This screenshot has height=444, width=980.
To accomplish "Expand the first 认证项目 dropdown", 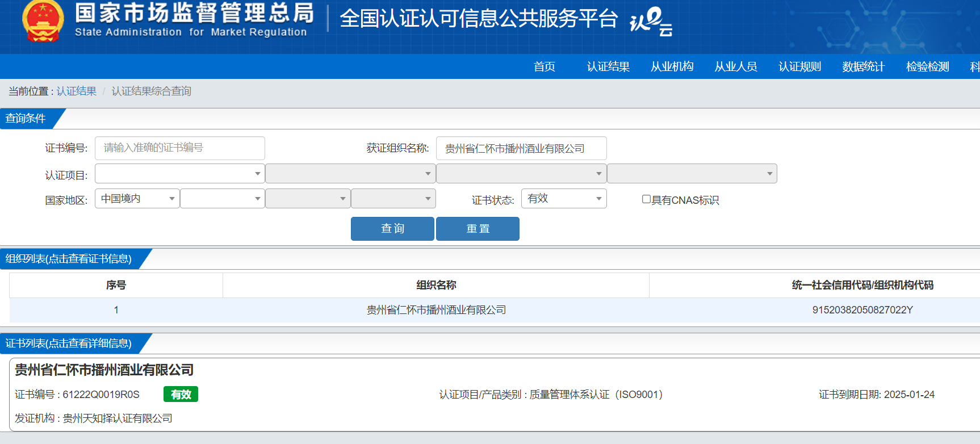I will 180,173.
